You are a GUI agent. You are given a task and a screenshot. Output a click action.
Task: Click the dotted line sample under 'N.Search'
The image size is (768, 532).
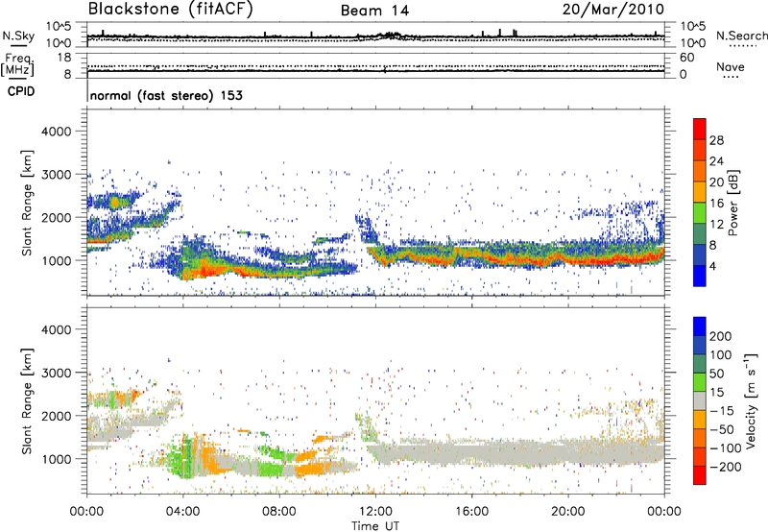(742, 46)
